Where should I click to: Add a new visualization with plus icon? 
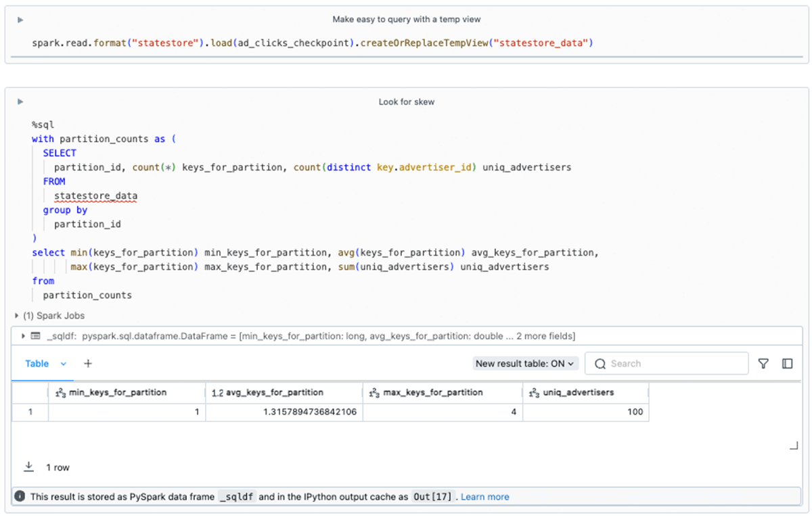pyautogui.click(x=88, y=364)
